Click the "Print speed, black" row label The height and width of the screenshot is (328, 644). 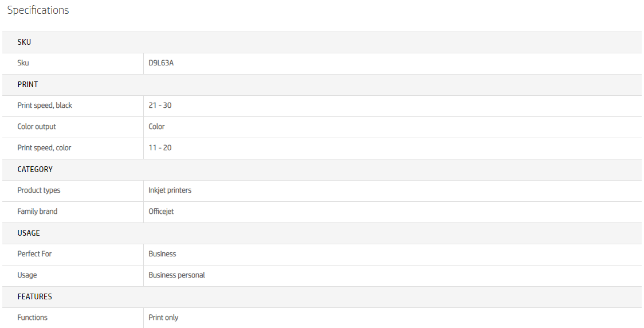coord(45,106)
